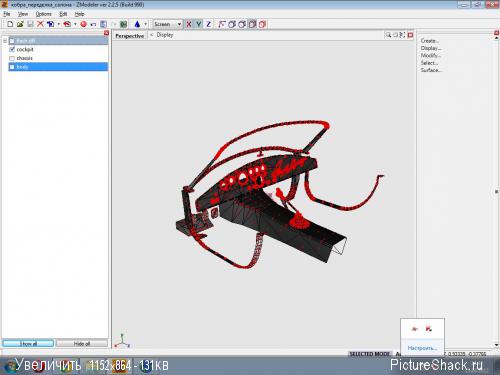Click the red Export toolbar icon
The image size is (500, 375).
tap(67, 24)
